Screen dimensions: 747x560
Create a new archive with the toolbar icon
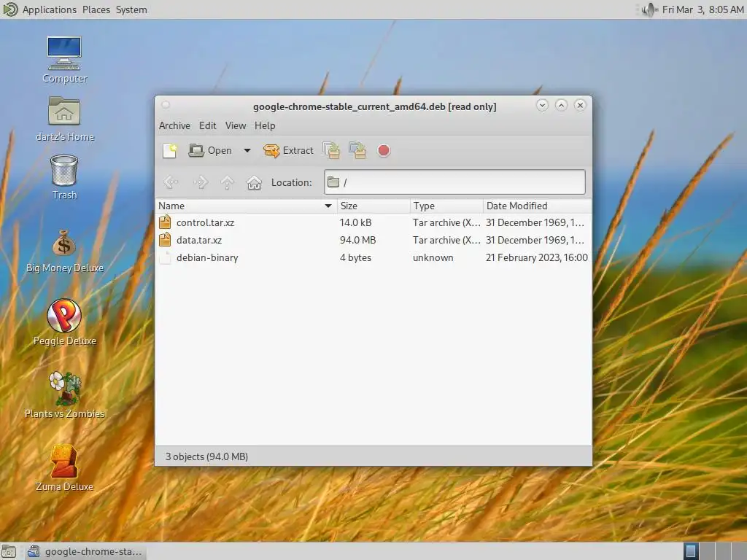click(169, 150)
